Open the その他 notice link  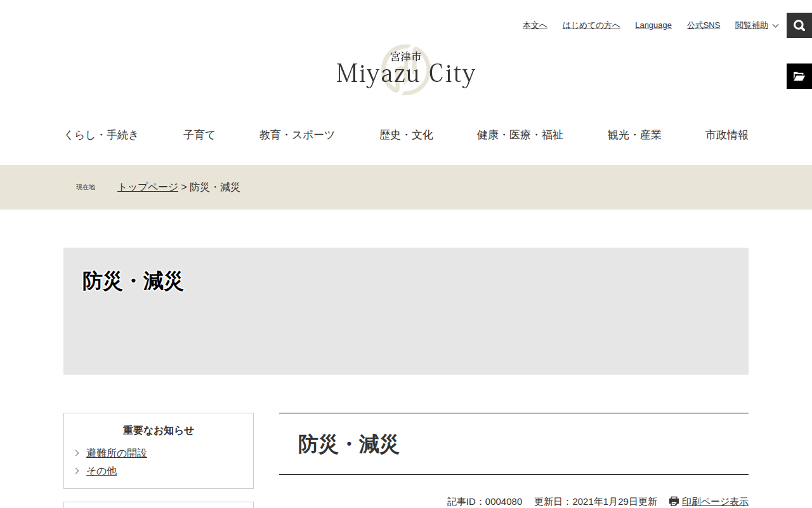101,471
